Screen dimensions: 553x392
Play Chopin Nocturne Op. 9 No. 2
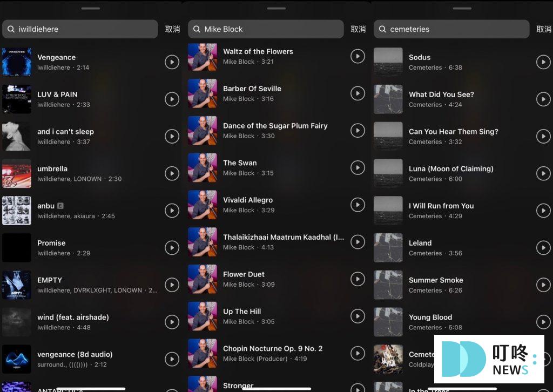358,353
